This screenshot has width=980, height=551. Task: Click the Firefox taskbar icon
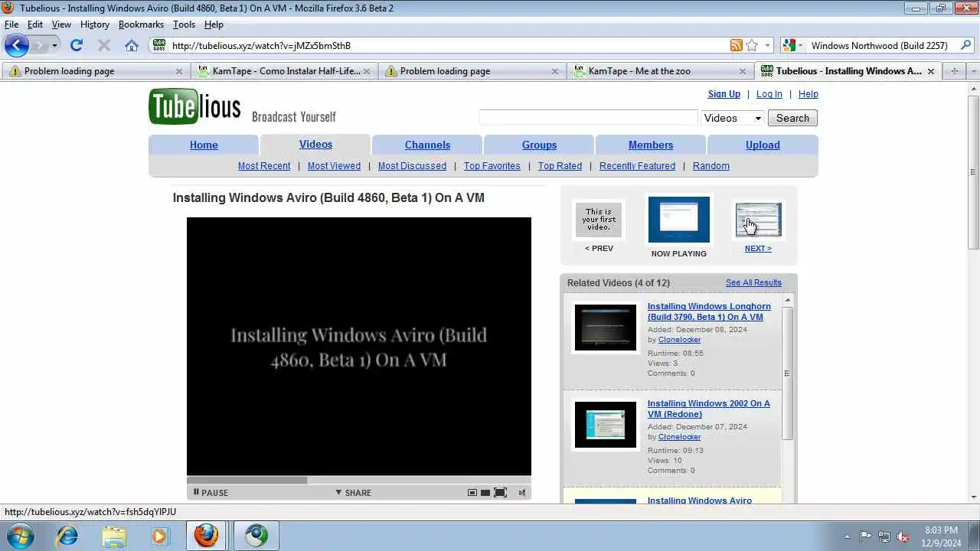coord(206,536)
